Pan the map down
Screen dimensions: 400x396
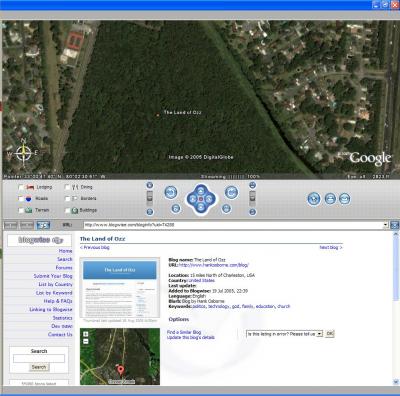(201, 207)
